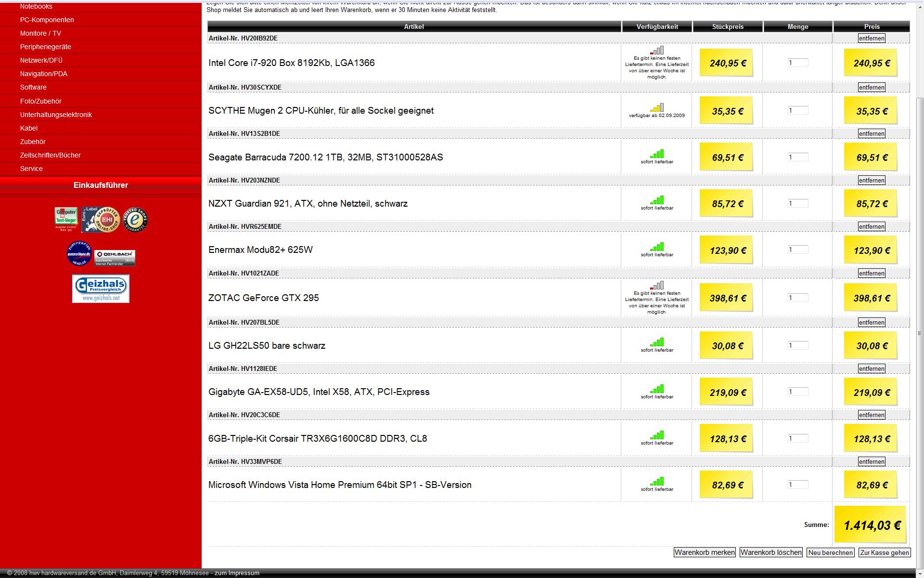The image size is (924, 578).
Task: Open the Einkaufsführer section
Action: [101, 185]
